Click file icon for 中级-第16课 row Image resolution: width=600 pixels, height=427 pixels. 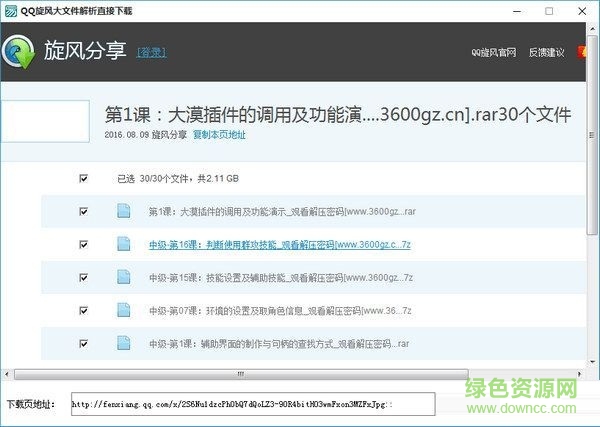(124, 244)
